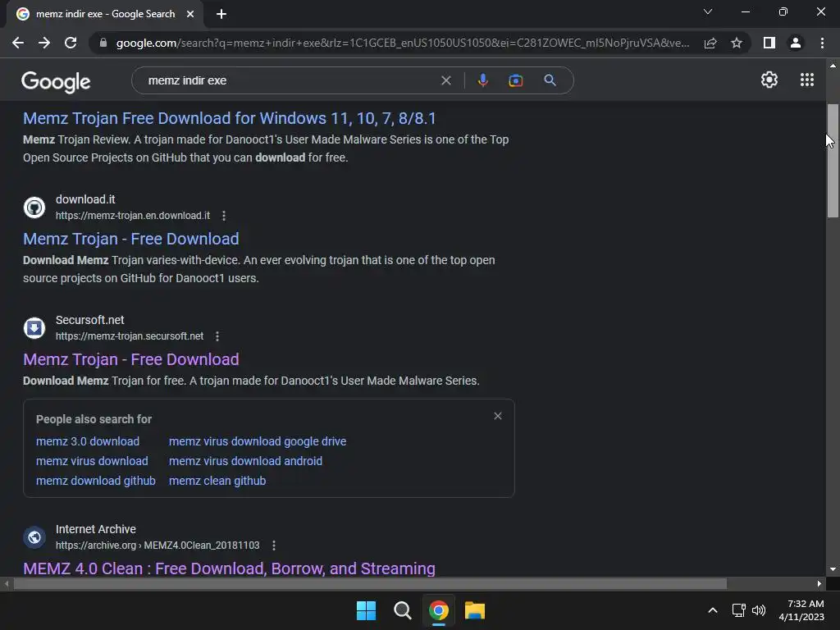Click the horizontal scrollbar right arrow
This screenshot has width=840, height=630.
(819, 583)
